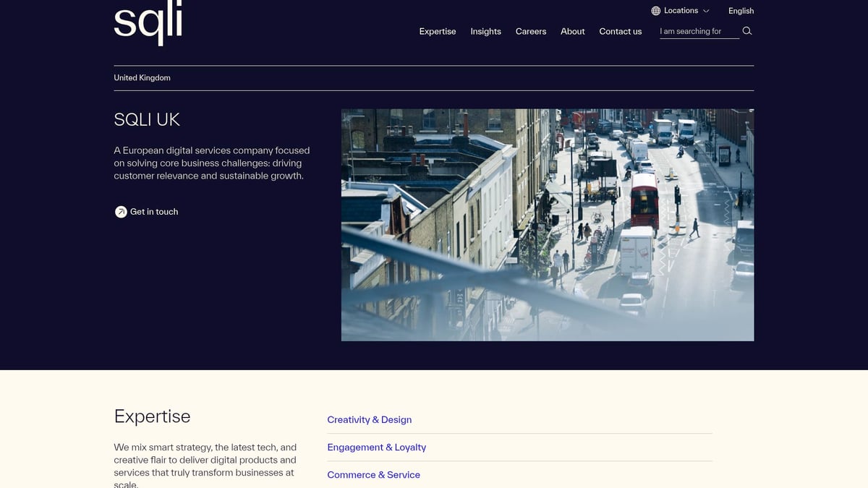
Task: Open the Insights menu
Action: coord(485,31)
